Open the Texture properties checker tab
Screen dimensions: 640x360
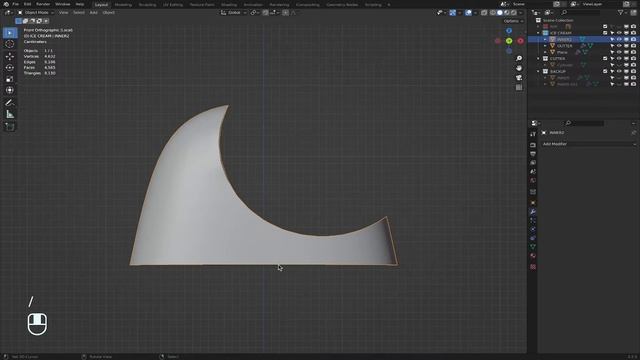pyautogui.click(x=533, y=267)
